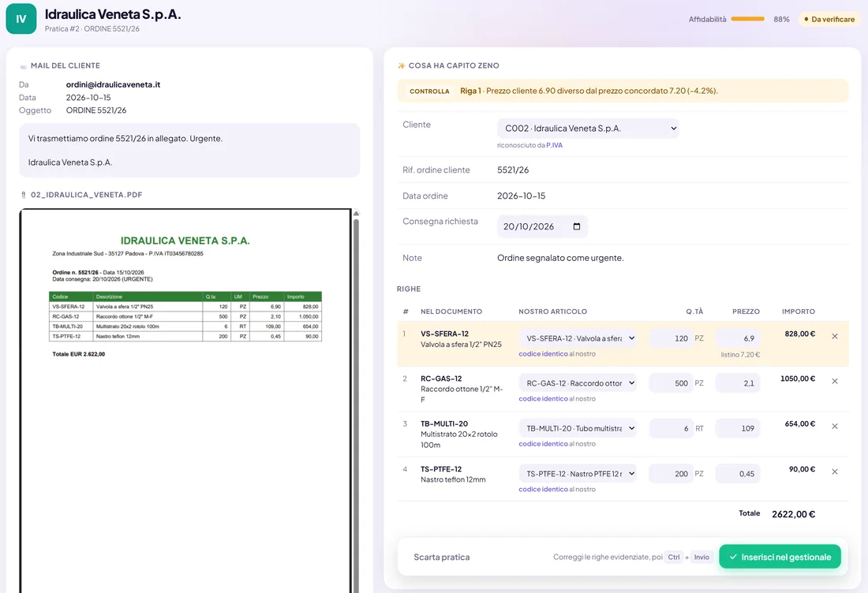Screen dimensions: 868x593
Task: Click the paperclip icon beside the PDF name
Action: [x=23, y=195]
